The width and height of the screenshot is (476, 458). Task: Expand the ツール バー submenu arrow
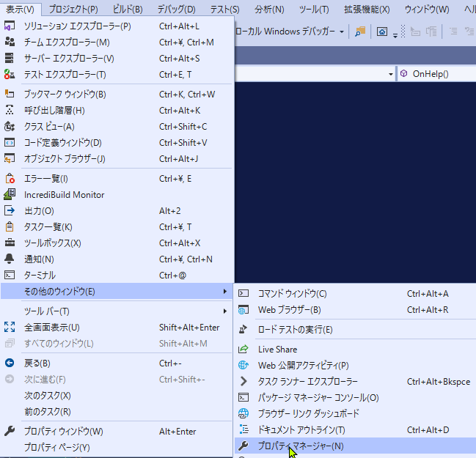click(x=225, y=311)
